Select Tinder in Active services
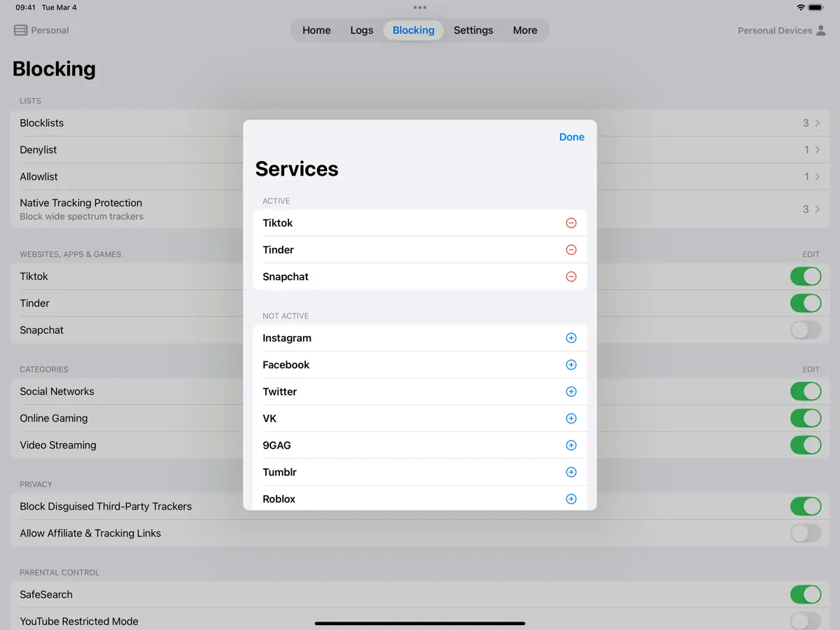This screenshot has width=840, height=630. coord(278,250)
